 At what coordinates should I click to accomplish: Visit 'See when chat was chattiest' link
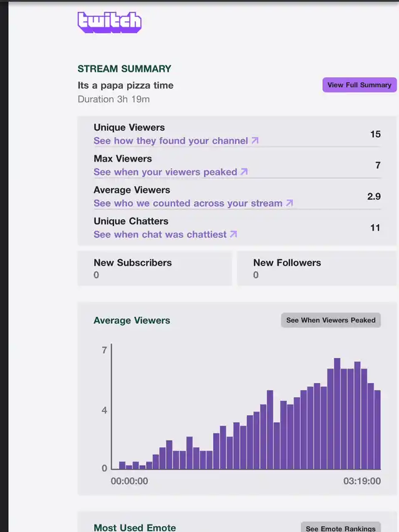(160, 235)
